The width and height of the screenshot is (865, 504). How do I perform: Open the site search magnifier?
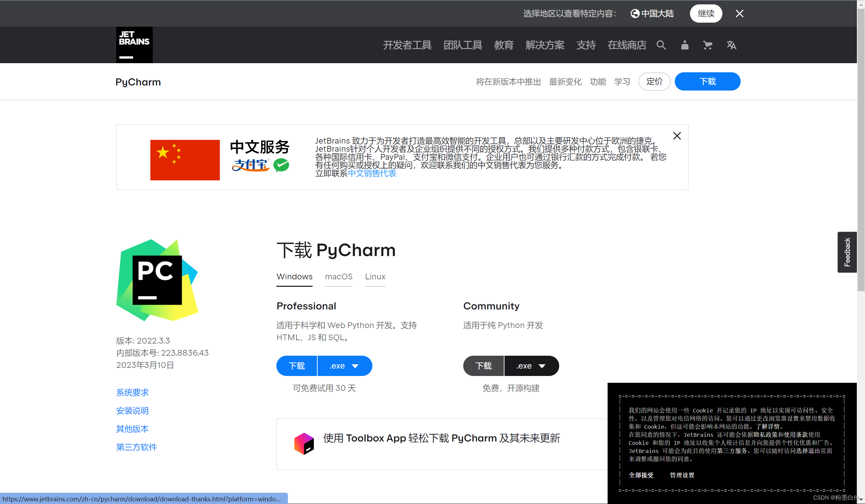click(661, 45)
